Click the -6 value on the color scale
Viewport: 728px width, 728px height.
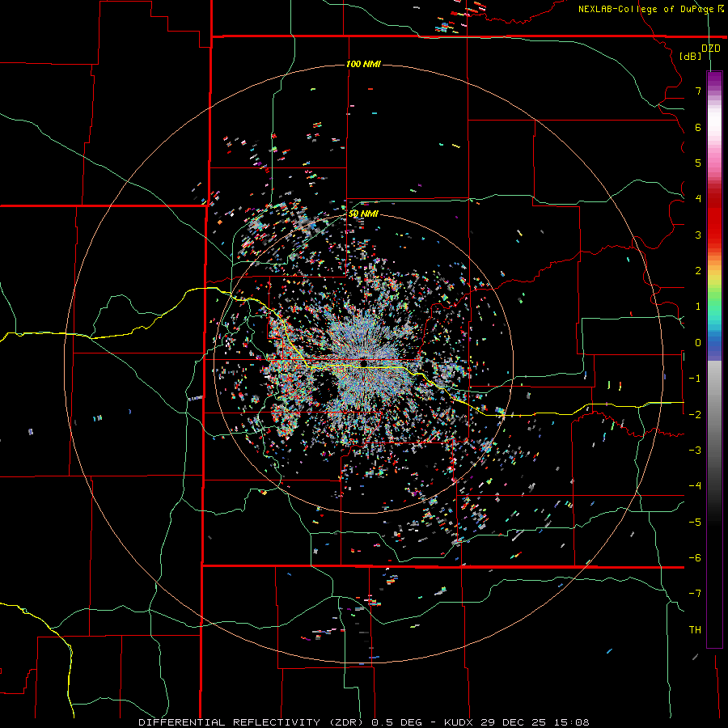click(x=695, y=558)
